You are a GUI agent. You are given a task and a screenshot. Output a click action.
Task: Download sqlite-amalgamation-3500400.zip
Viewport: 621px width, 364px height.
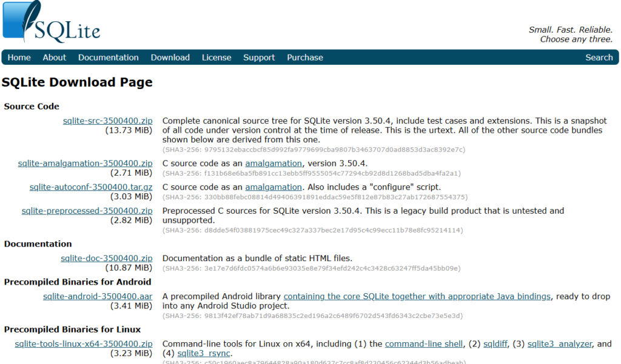coord(85,164)
